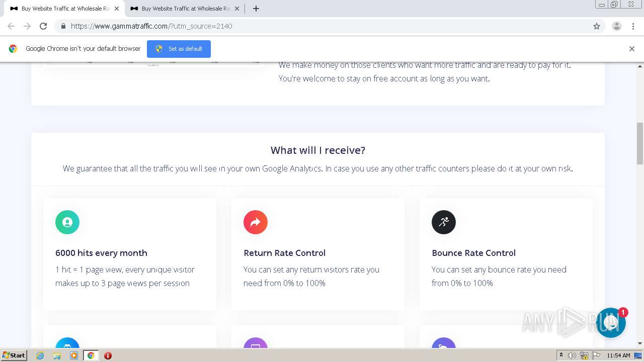Click the 'Return Rate Control' heading
Screen dimensions: 644x362
(x=284, y=253)
